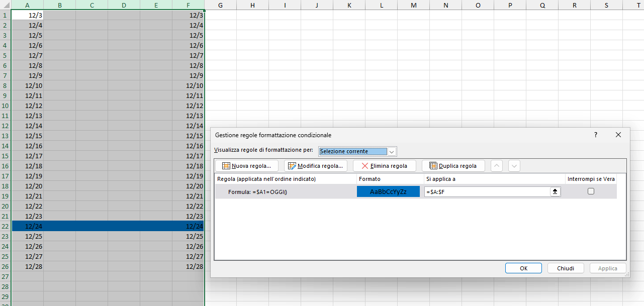Toggle the Interrompi se Vera checkbox

(x=591, y=191)
